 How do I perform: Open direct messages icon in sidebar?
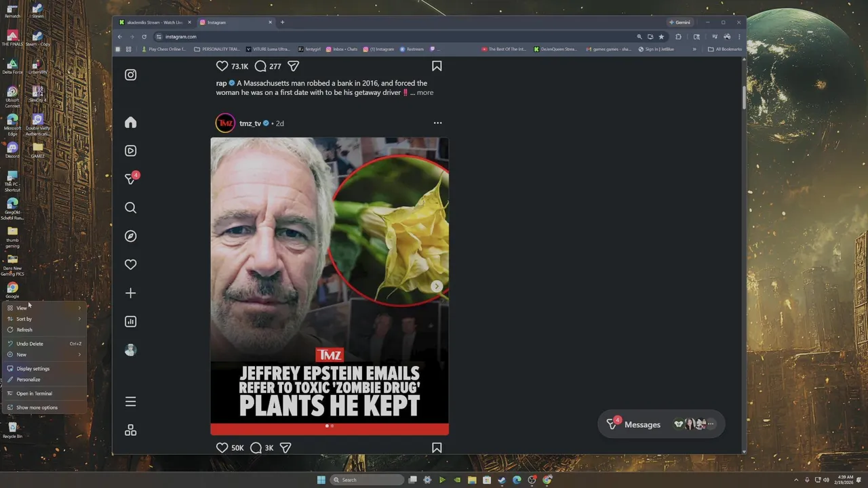(131, 179)
